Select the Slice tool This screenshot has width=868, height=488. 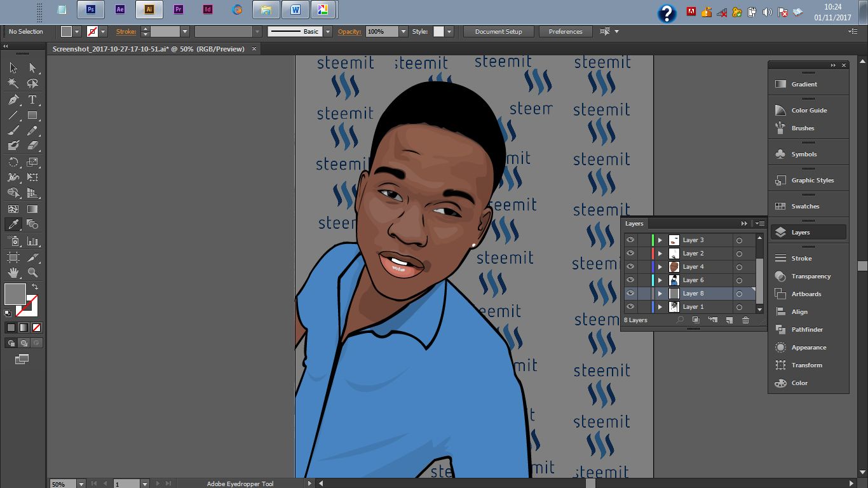pos(32,257)
